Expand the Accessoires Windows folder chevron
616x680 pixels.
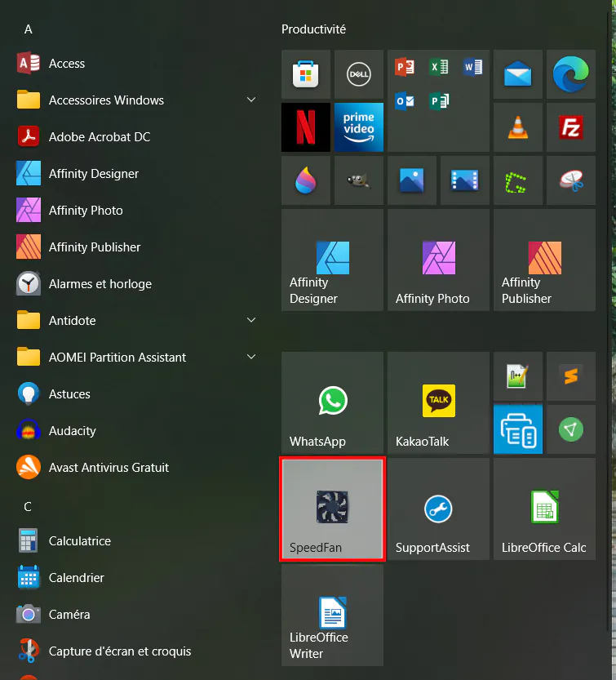(251, 100)
